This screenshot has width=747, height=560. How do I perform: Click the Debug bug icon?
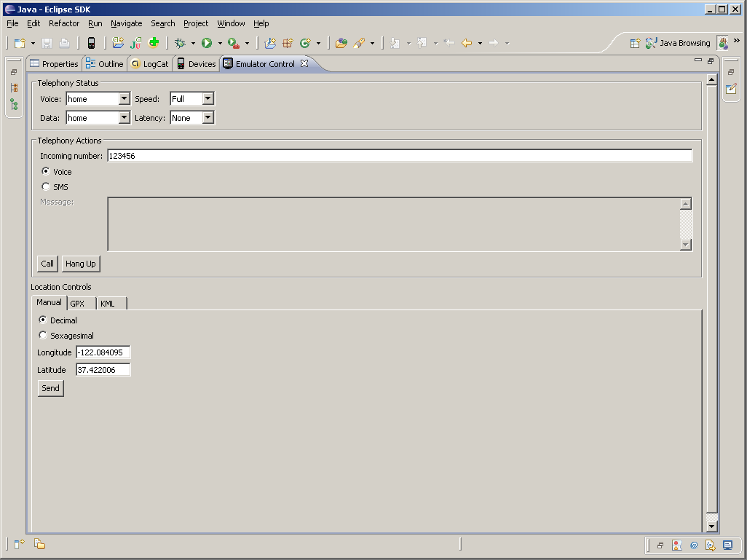[180, 44]
